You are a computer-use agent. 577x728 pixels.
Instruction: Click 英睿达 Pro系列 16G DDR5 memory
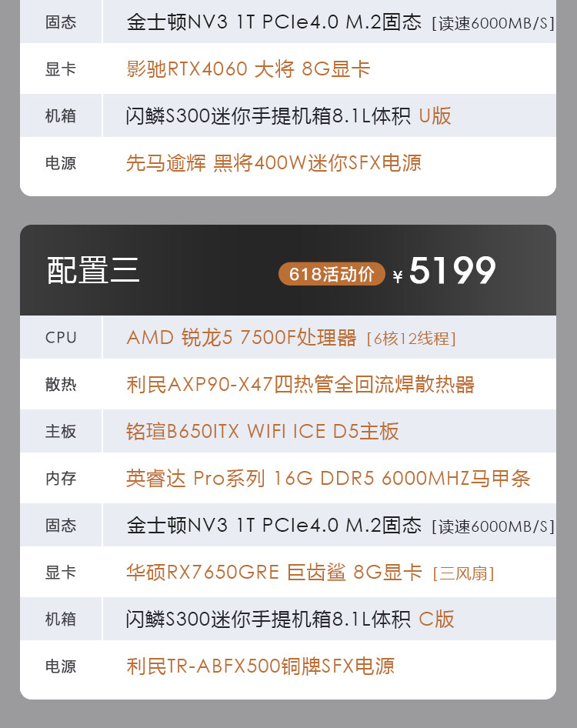coord(329,478)
